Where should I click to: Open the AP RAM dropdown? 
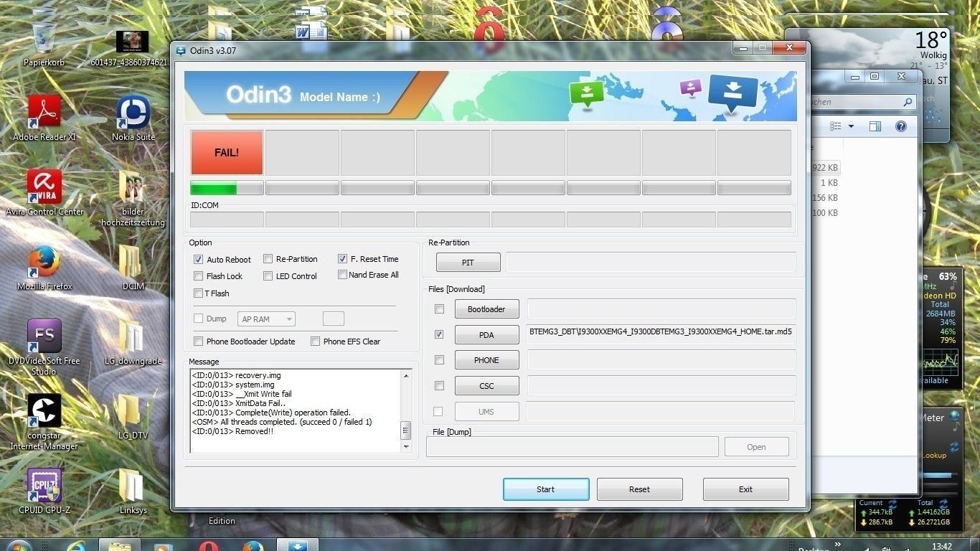(x=266, y=319)
